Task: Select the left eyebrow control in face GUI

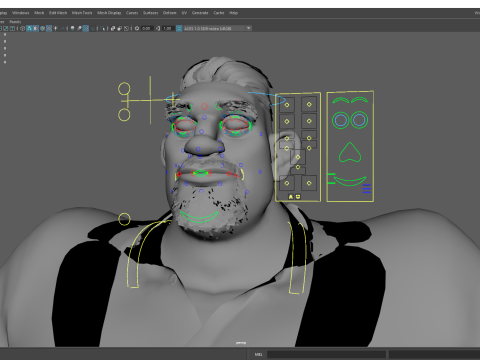Action: click(x=340, y=100)
